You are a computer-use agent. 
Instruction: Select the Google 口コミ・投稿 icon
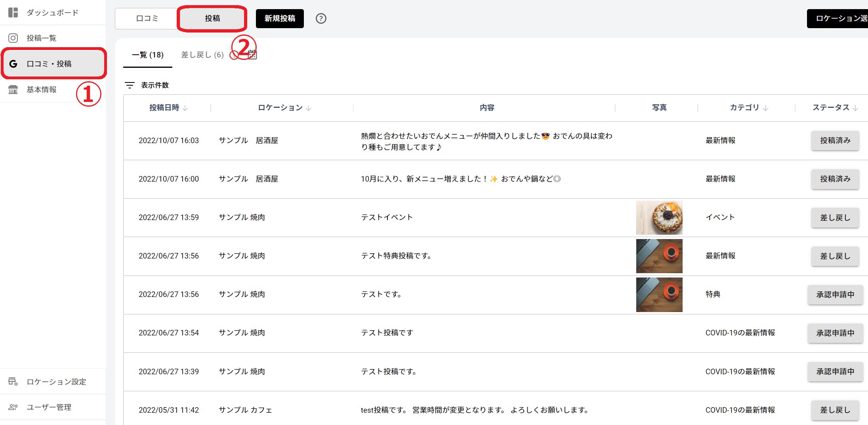click(13, 64)
